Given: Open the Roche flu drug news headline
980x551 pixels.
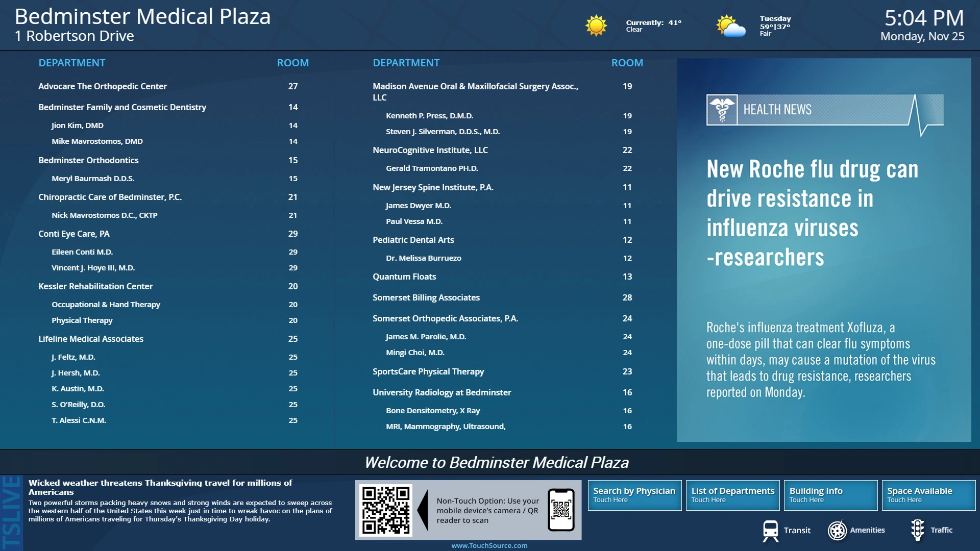Looking at the screenshot, I should point(812,213).
